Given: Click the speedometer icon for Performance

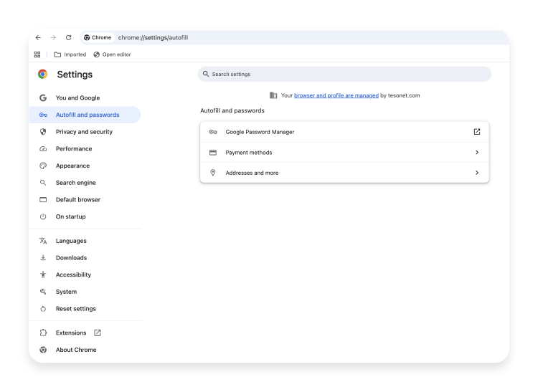Looking at the screenshot, I should [x=43, y=149].
